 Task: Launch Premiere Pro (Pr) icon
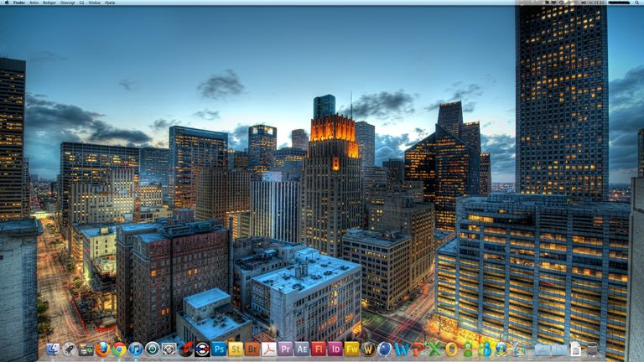pos(285,349)
